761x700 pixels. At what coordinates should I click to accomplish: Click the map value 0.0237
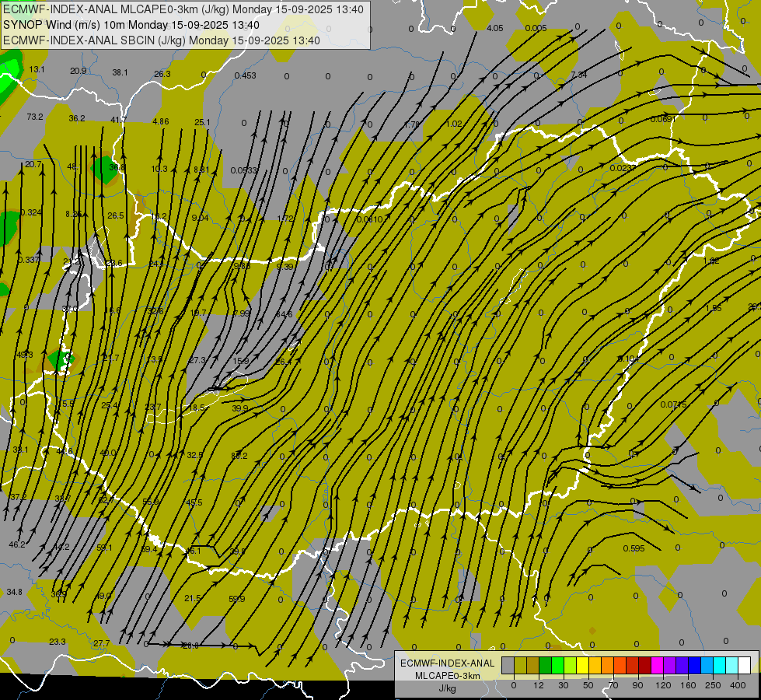[623, 167]
